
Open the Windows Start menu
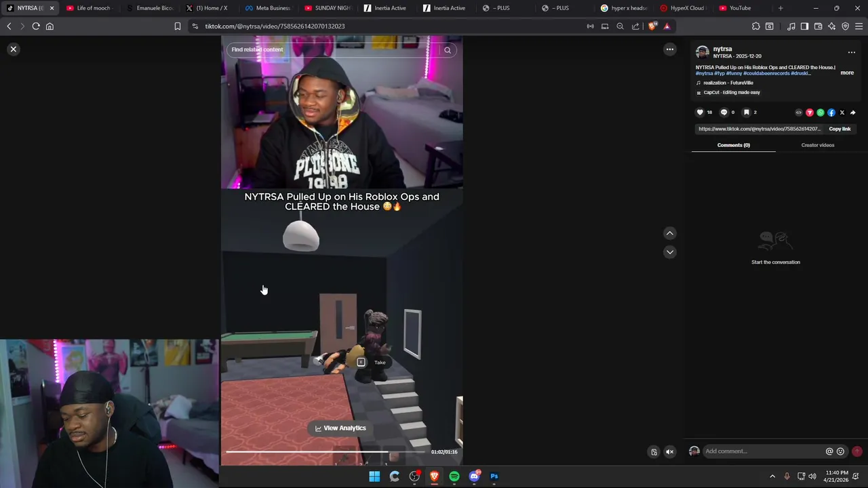[x=374, y=476]
